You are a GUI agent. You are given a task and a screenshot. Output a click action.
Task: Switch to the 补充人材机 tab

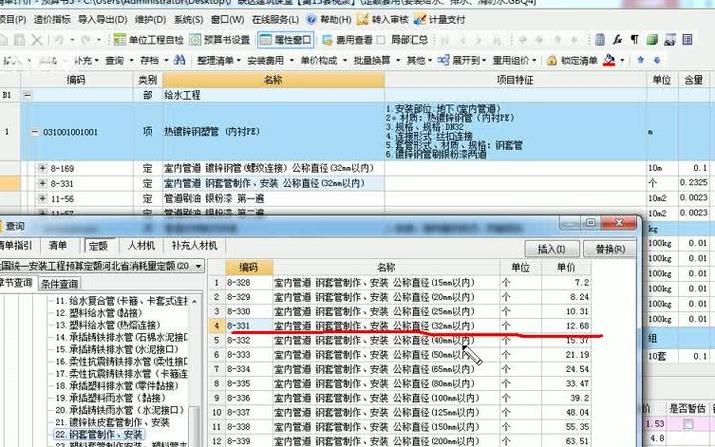194,245
